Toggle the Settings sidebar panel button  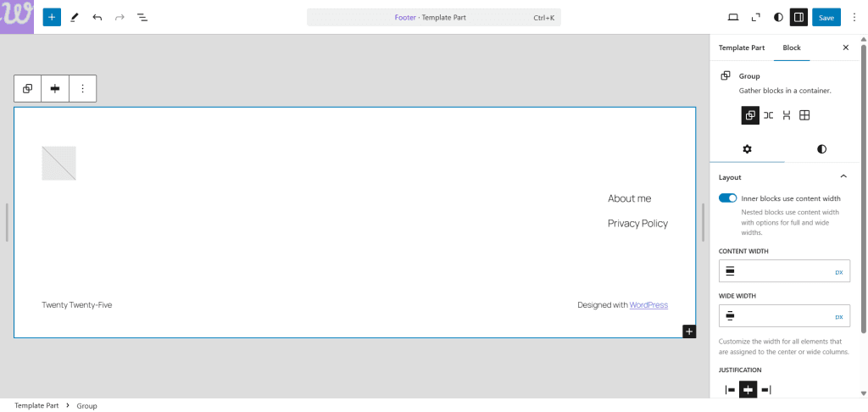pyautogui.click(x=798, y=17)
